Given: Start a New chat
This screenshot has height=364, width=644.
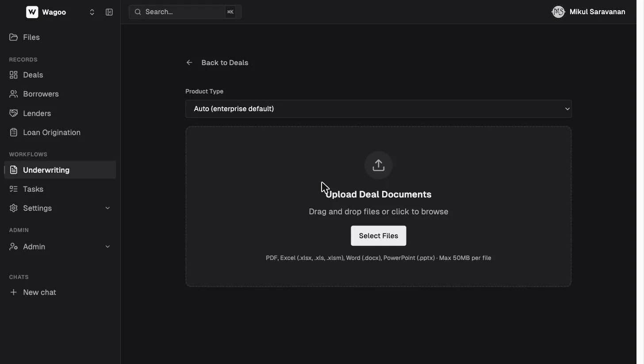Looking at the screenshot, I should (x=40, y=292).
